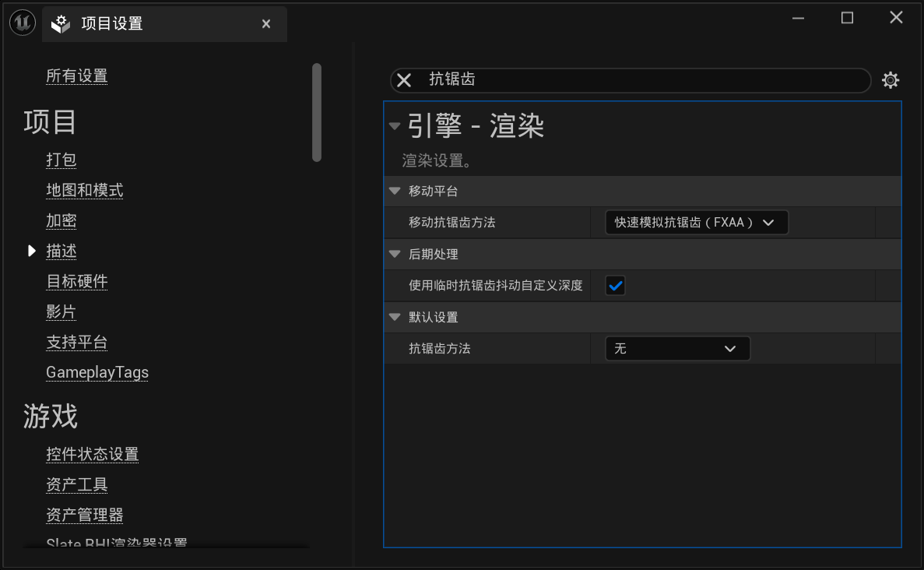Open the 支持平台 settings page
This screenshot has height=570, width=924.
click(x=76, y=342)
